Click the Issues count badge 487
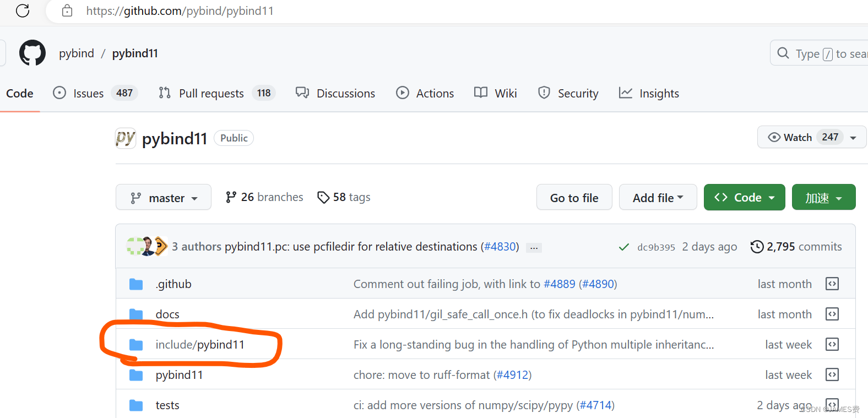This screenshot has width=868, height=418. (124, 93)
